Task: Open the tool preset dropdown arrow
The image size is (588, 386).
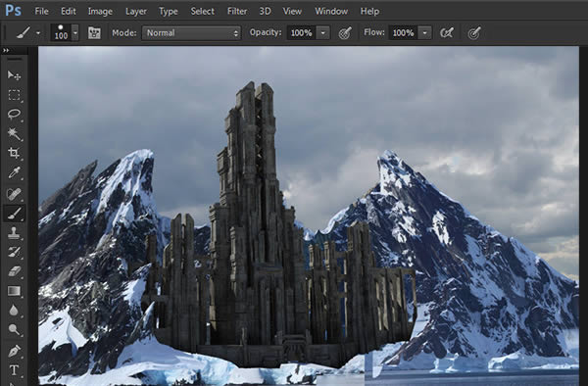Action: [38, 33]
